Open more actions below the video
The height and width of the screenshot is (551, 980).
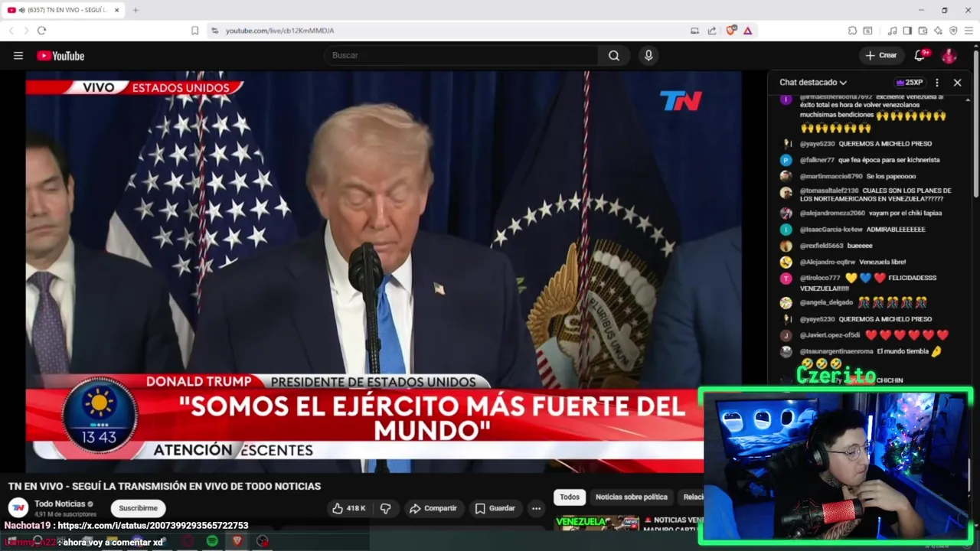pyautogui.click(x=536, y=508)
